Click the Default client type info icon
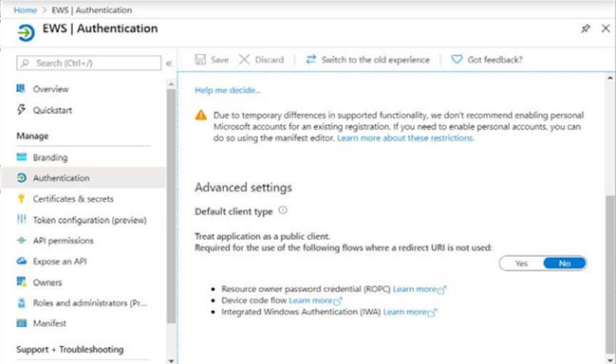Screen dimensions: 616x364 point(283,210)
